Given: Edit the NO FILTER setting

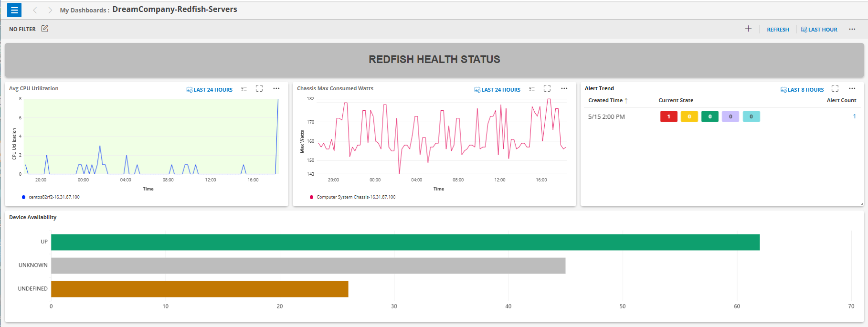Looking at the screenshot, I should point(45,29).
